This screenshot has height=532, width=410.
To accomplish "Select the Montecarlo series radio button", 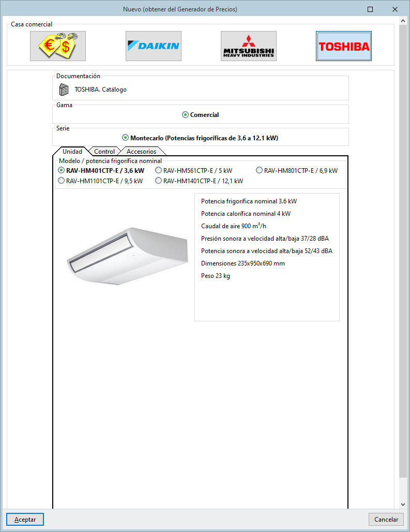I will [200, 138].
